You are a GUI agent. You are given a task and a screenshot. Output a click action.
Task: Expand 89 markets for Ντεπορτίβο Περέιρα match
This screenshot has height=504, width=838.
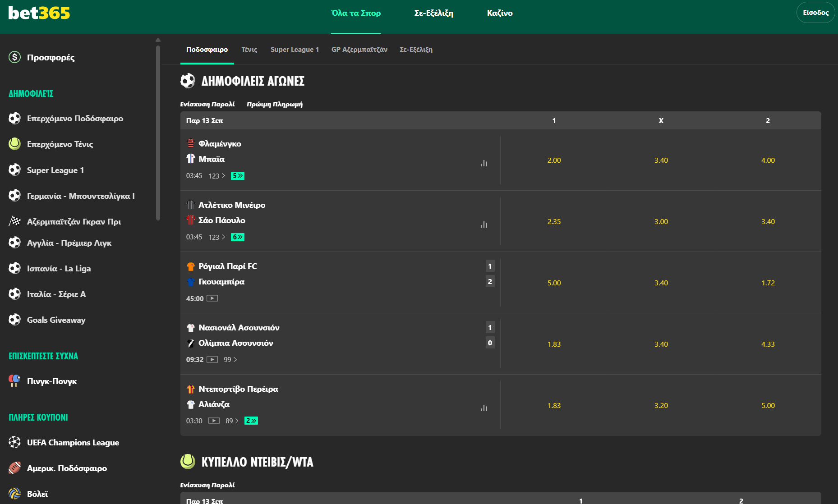[232, 421]
